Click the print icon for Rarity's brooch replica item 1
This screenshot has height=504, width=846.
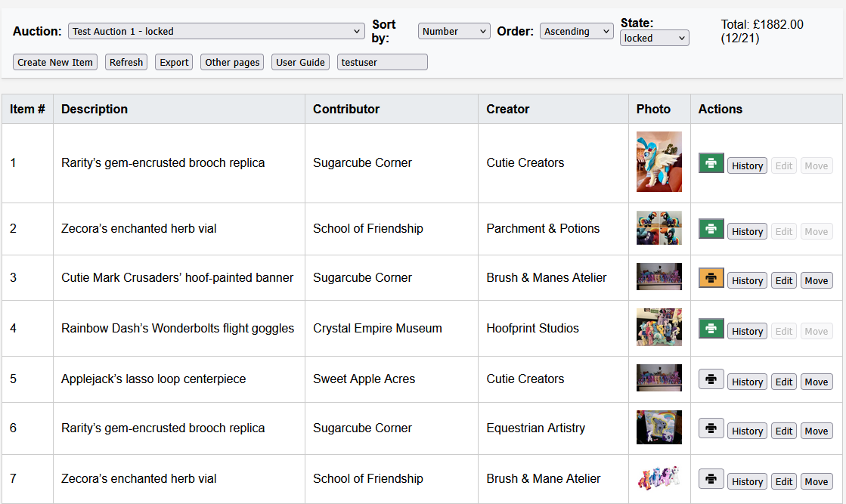(711, 162)
